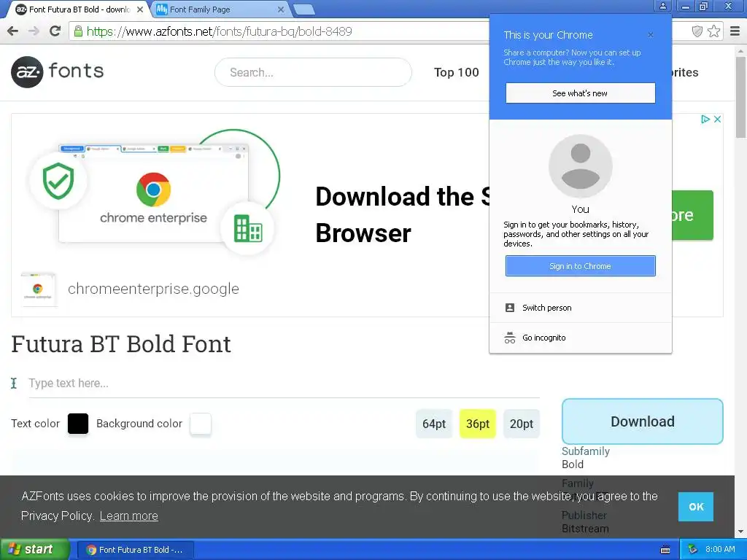Screen dimensions: 747x560
Task: Click the Sign in to Chrome button
Action: tap(580, 266)
